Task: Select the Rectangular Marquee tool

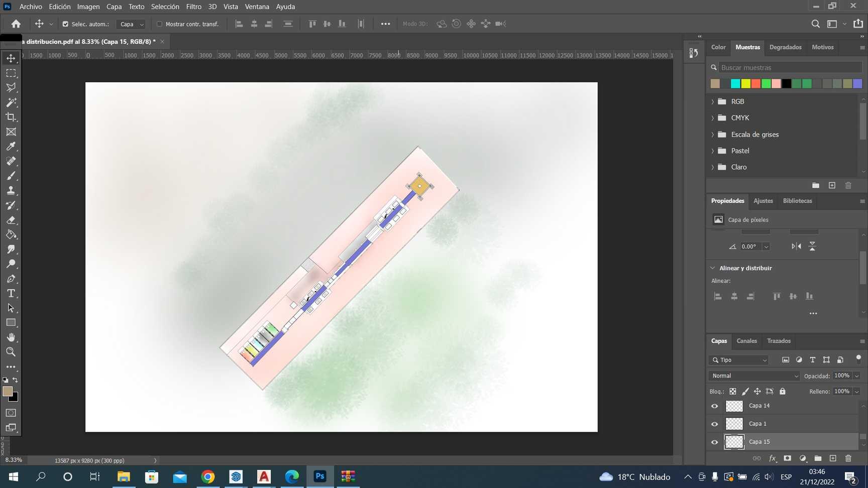Action: point(11,73)
